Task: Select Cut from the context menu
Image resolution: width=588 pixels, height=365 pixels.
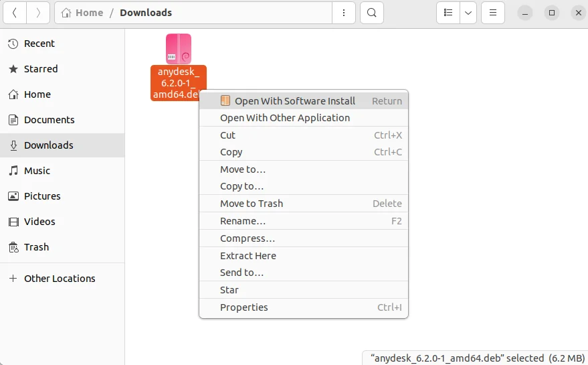Action: (304, 135)
